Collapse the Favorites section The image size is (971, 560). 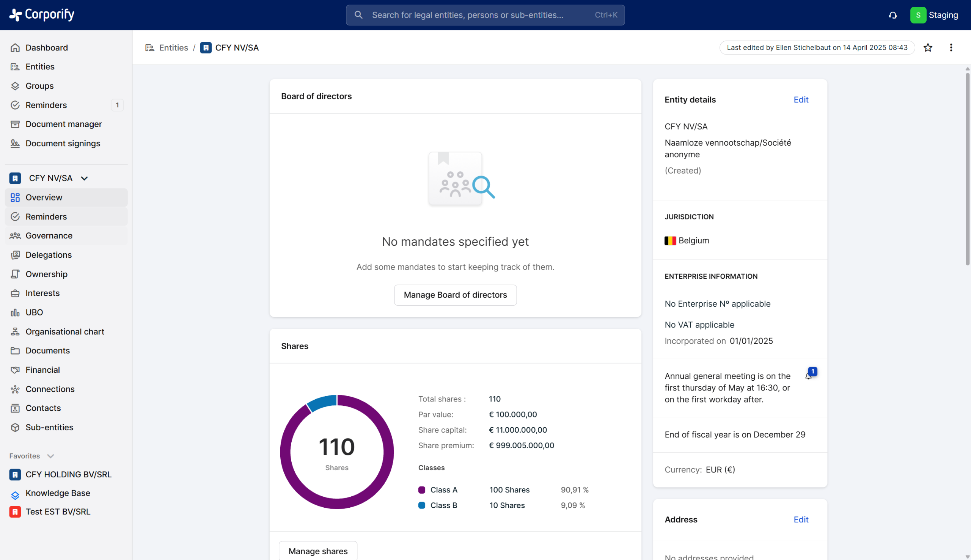click(50, 456)
